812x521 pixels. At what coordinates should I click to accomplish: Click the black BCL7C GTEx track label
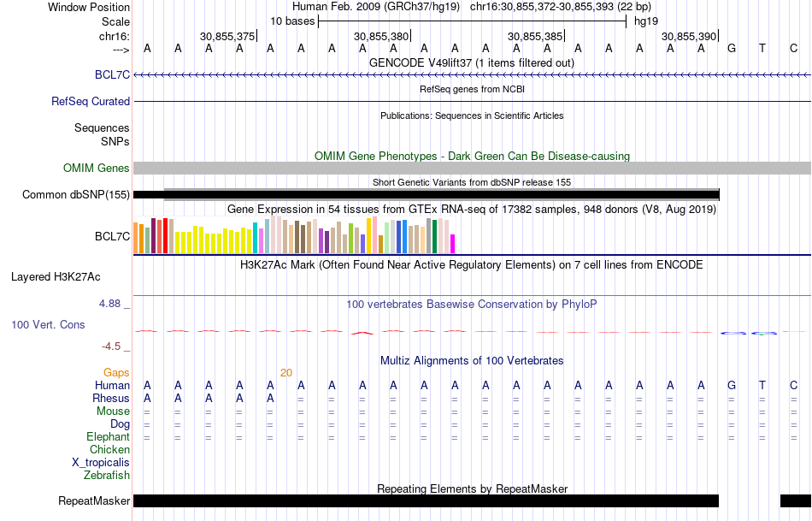pos(112,236)
